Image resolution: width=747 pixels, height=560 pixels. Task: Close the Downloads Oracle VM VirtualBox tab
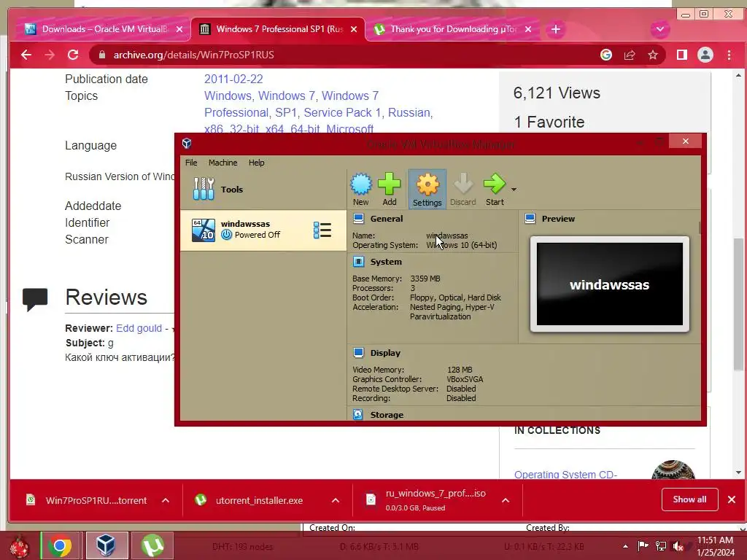179,29
